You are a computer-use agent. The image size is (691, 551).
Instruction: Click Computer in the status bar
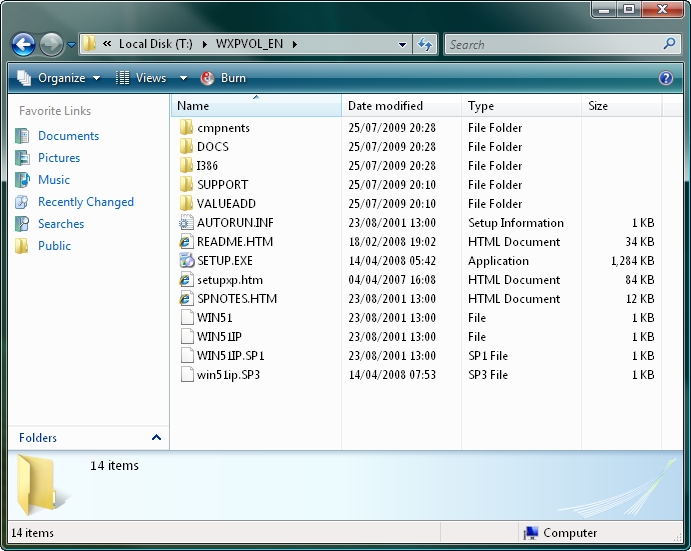pyautogui.click(x=560, y=533)
